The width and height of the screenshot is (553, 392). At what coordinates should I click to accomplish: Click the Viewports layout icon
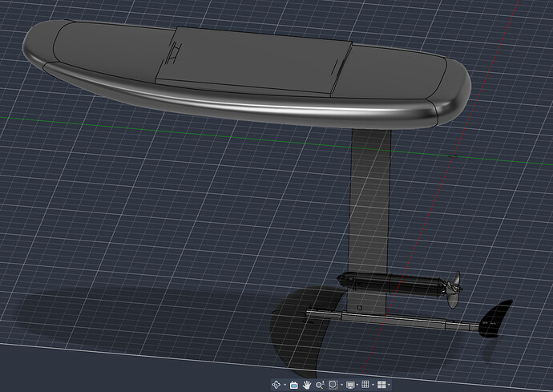click(x=381, y=385)
